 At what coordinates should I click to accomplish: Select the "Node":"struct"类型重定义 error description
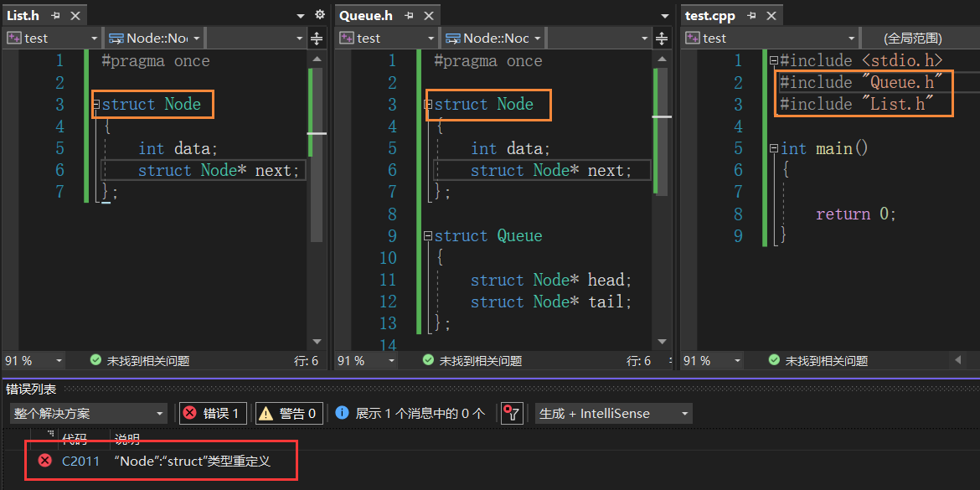click(193, 462)
